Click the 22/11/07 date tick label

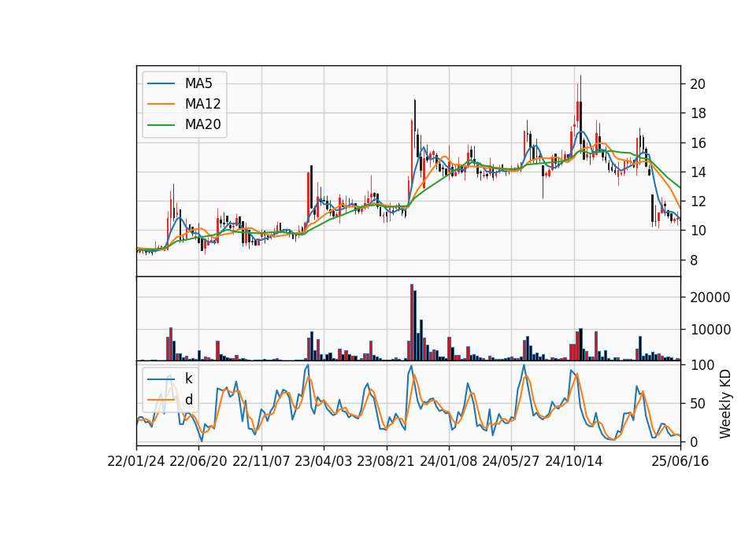click(x=261, y=461)
